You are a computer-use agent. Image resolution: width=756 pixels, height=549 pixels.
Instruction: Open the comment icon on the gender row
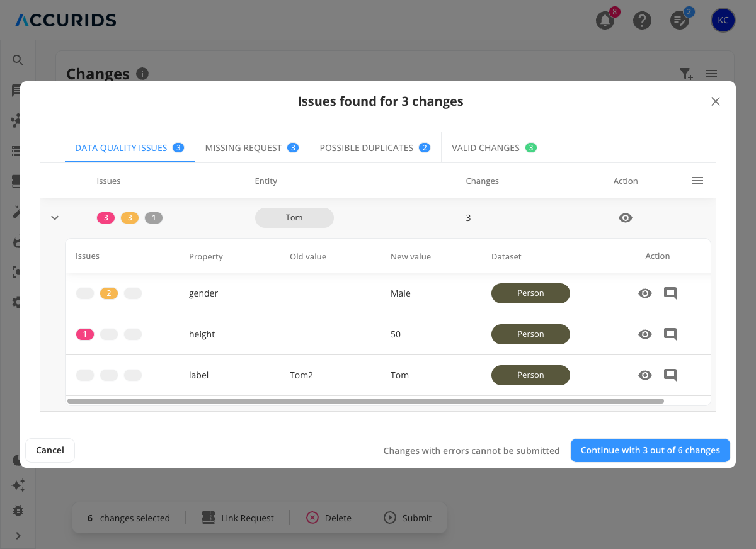[x=670, y=293]
